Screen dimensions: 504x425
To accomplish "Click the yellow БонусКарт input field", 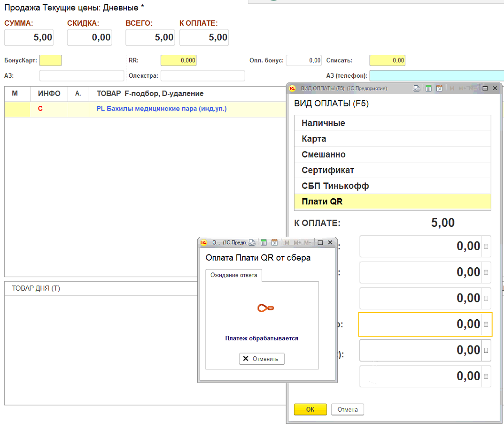I will pyautogui.click(x=51, y=61).
